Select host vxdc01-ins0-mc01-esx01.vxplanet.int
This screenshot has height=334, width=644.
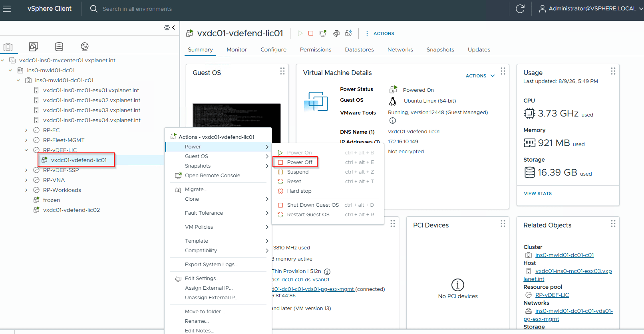click(91, 90)
